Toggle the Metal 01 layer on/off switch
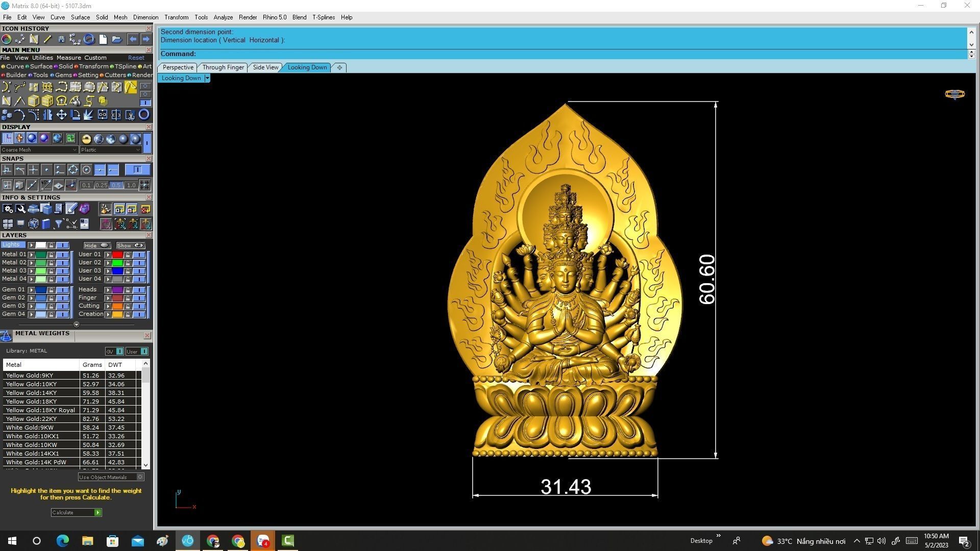This screenshot has height=551, width=980. pyautogui.click(x=62, y=255)
